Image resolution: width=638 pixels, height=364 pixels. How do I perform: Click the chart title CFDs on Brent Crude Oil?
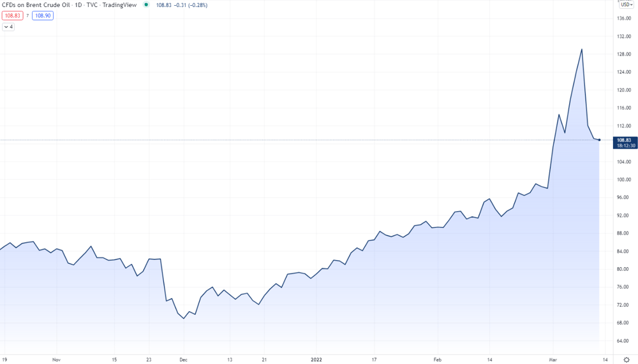36,5
